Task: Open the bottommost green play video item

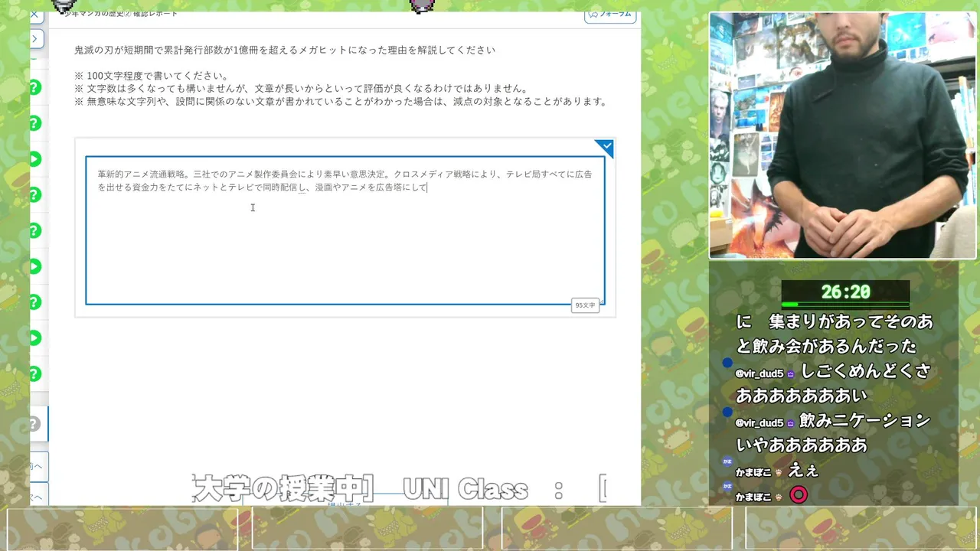Action: tap(35, 337)
